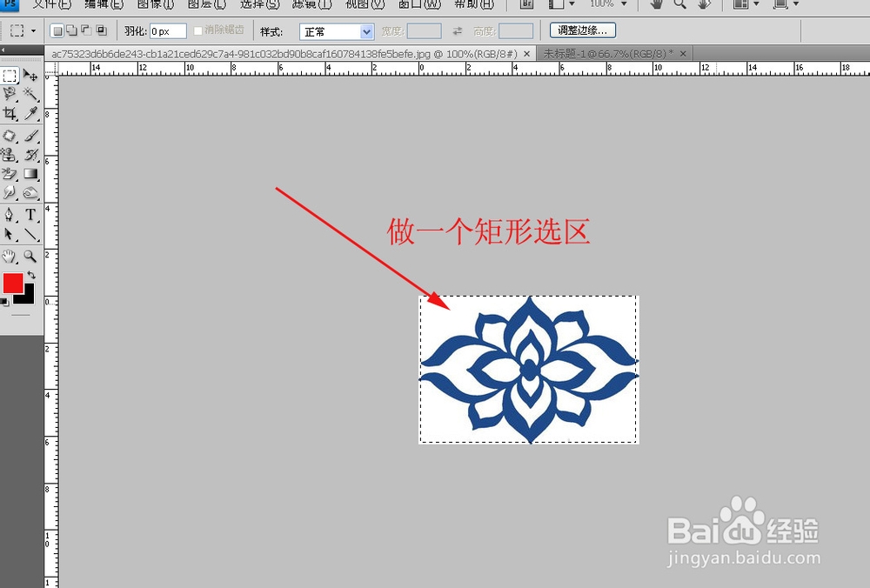Select the Crop tool

point(10,114)
